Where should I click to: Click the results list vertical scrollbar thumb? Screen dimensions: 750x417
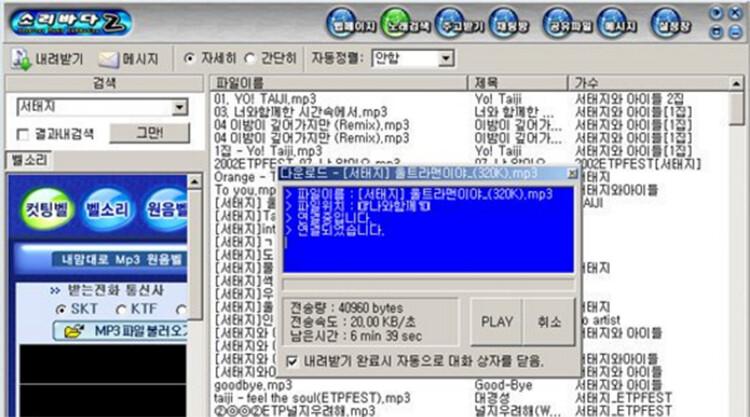tap(737, 109)
